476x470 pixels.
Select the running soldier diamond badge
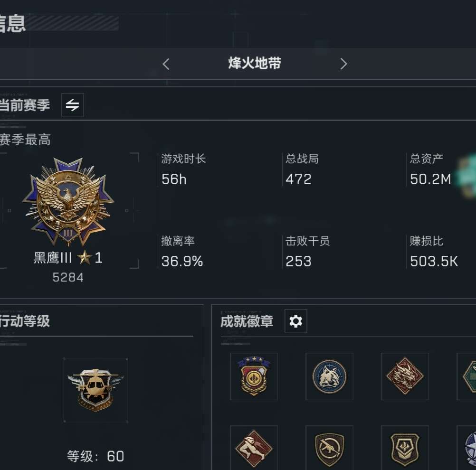pos(254,448)
